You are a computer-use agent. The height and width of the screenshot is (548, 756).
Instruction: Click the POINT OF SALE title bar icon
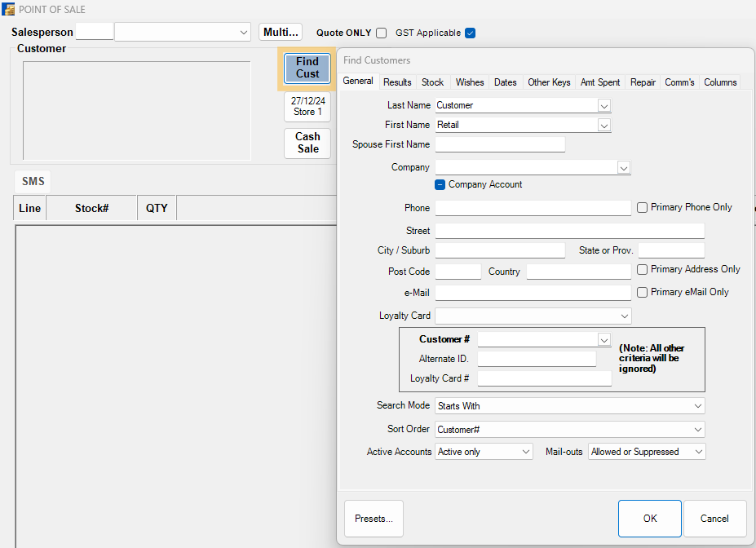[x=10, y=10]
